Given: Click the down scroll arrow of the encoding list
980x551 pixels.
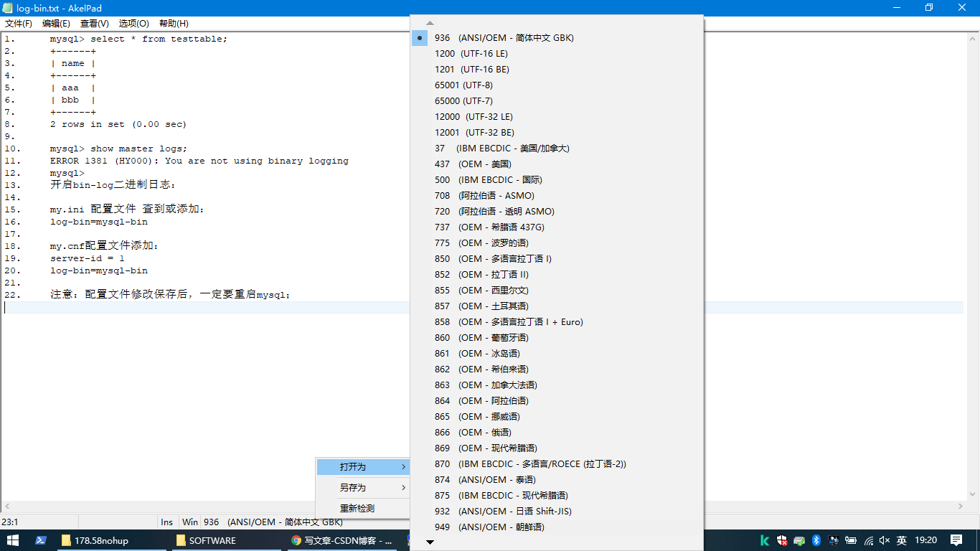Looking at the screenshot, I should tap(430, 542).
